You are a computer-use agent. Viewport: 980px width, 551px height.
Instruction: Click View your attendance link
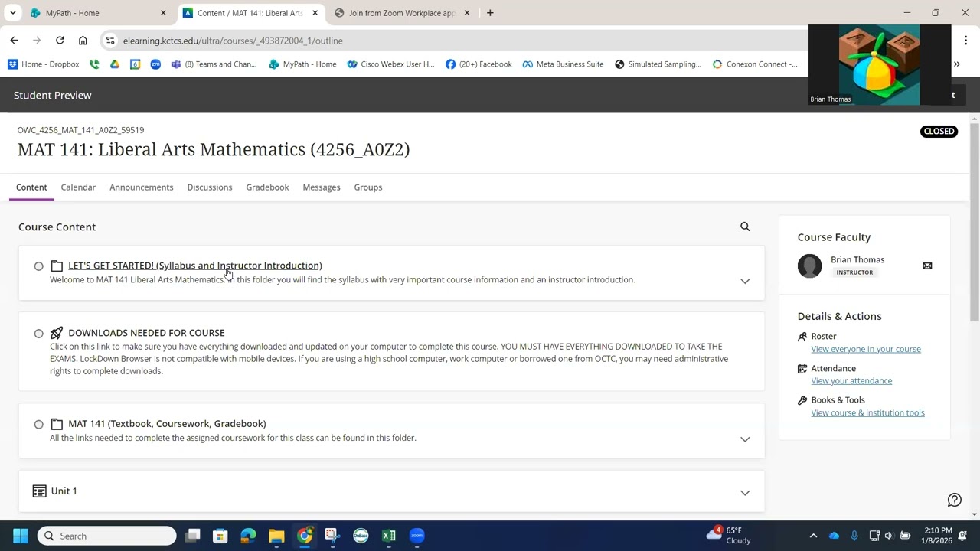click(x=851, y=380)
